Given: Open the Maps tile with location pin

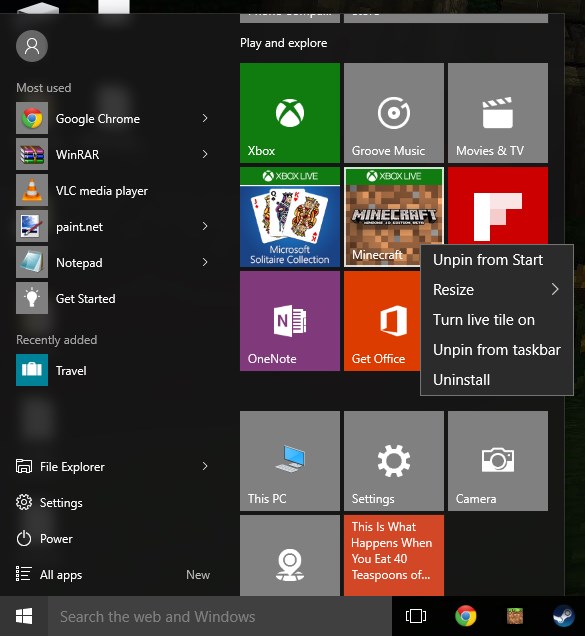Looking at the screenshot, I should coord(290,555).
